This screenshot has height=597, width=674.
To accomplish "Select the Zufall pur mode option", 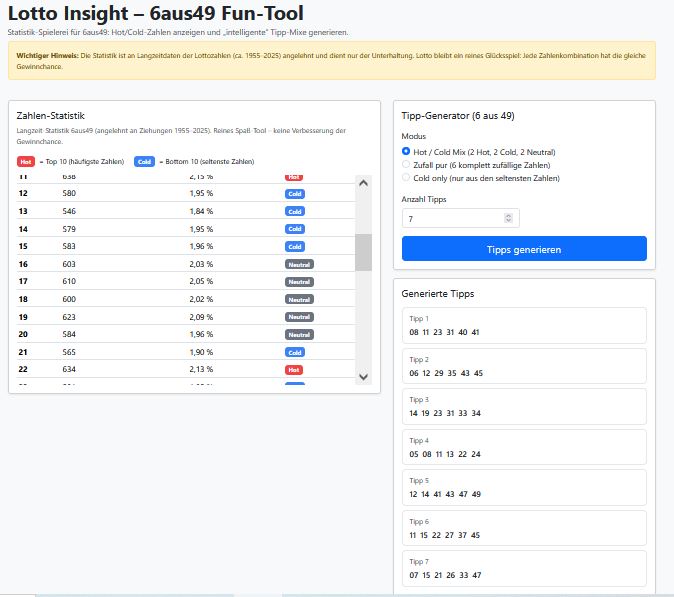I will (406, 164).
